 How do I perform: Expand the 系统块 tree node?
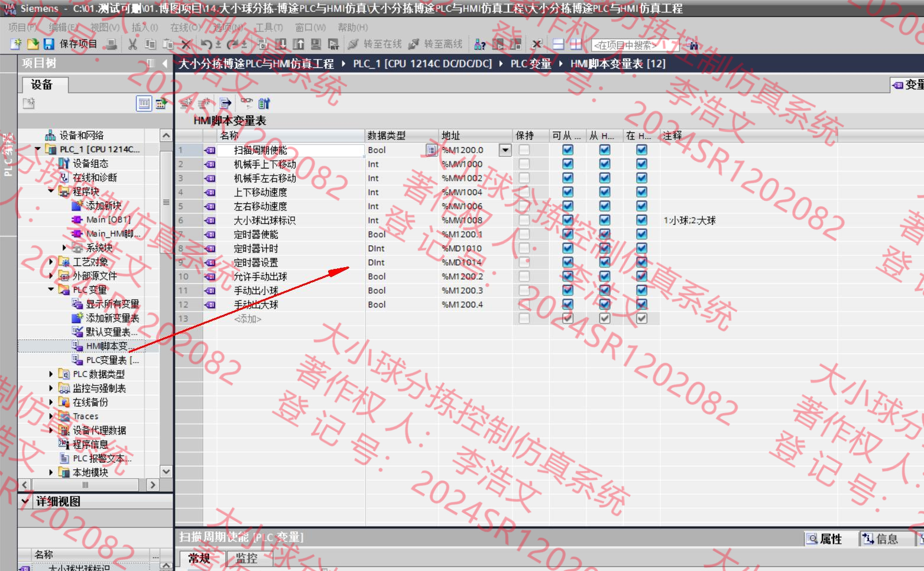coord(64,248)
